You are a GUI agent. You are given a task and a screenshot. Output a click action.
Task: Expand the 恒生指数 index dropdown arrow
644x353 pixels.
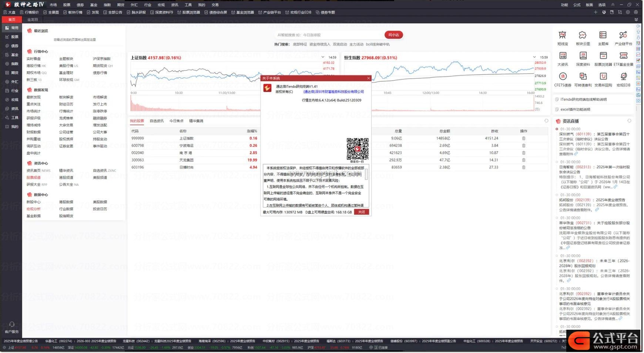coord(534,57)
